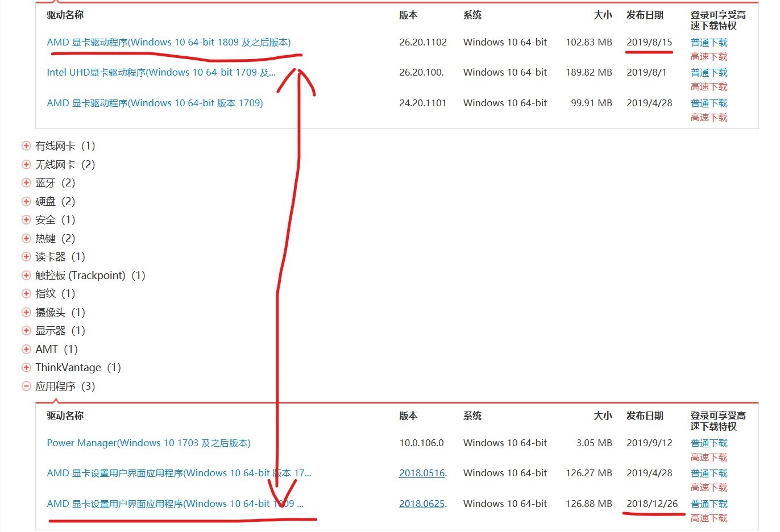Select date 2019/8/1

click(x=646, y=72)
